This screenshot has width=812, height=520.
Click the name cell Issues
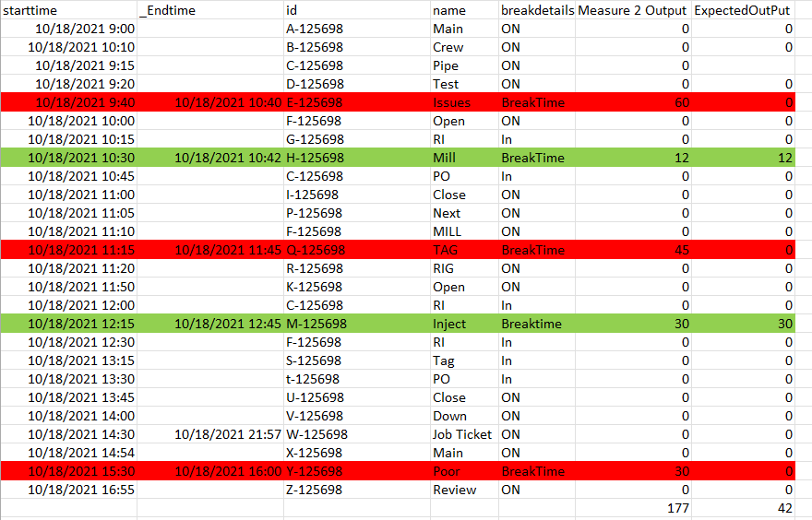(464, 102)
